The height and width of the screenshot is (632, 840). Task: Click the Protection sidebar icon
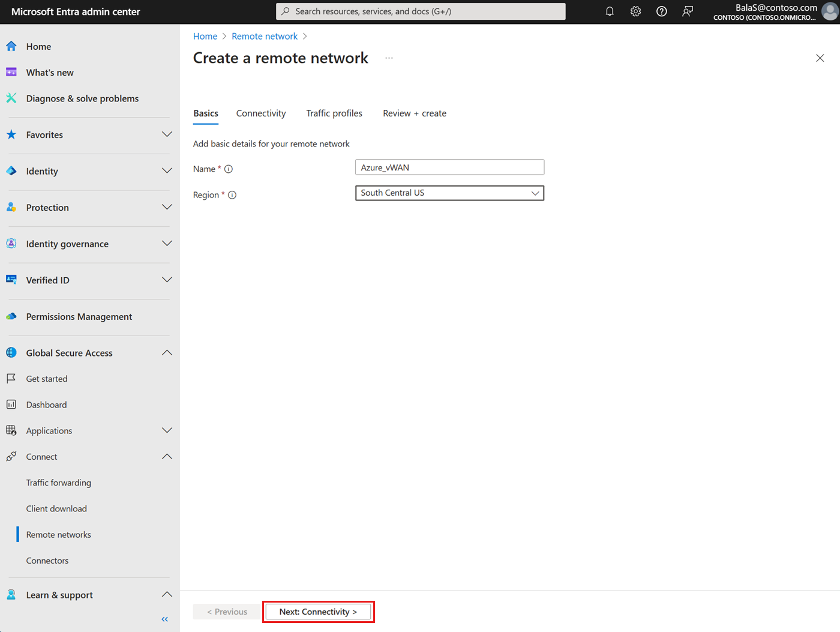(11, 207)
